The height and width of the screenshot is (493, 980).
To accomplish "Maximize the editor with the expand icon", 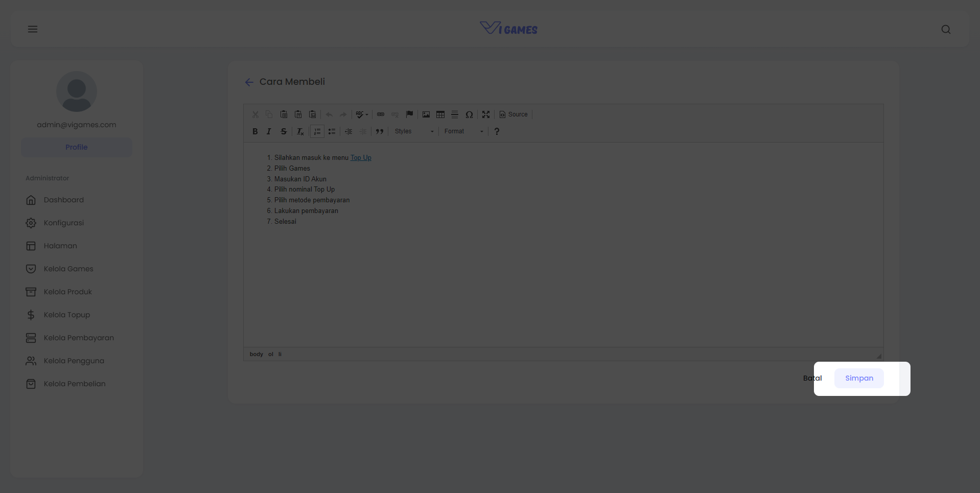I will 486,114.
